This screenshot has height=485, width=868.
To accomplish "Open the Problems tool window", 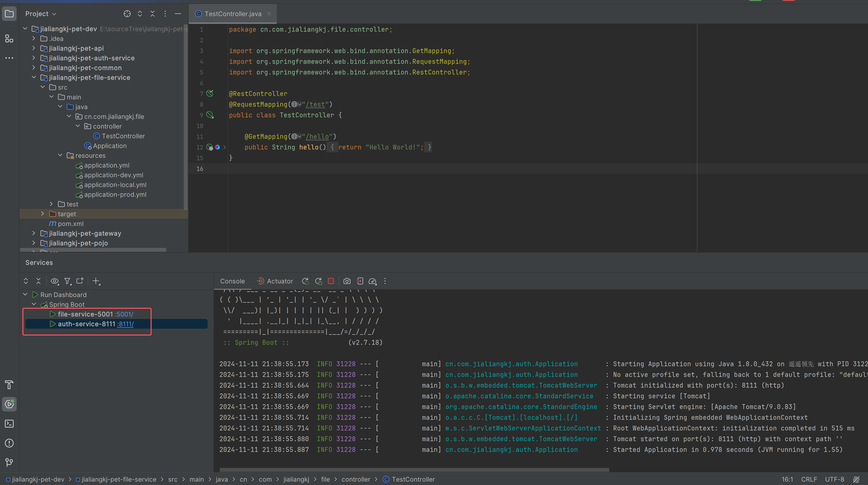I will point(9,443).
